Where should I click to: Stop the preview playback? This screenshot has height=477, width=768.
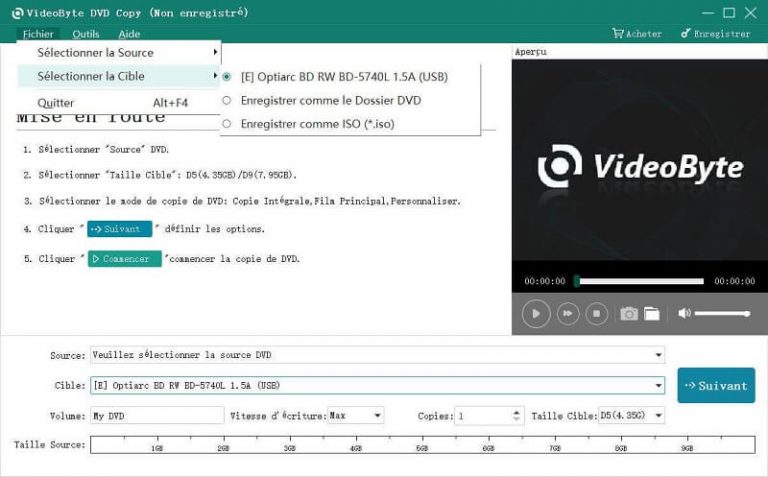coord(596,313)
